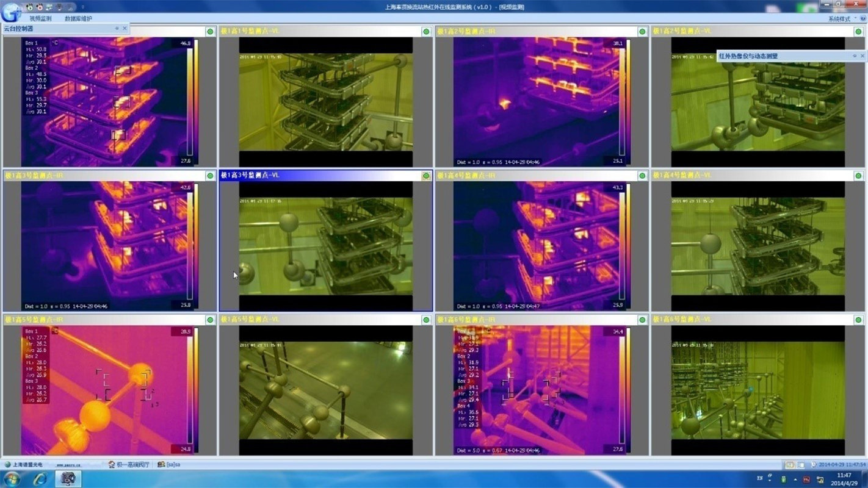This screenshot has height=488, width=868.
Task: Toggle green status indicator of 极1高3号监测点-IR
Action: (x=210, y=176)
